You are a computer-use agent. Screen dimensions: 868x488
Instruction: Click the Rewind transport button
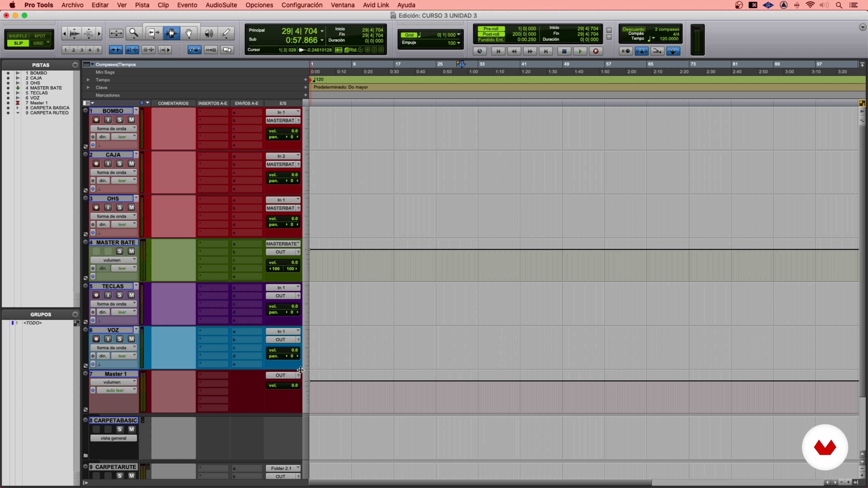[x=514, y=51]
